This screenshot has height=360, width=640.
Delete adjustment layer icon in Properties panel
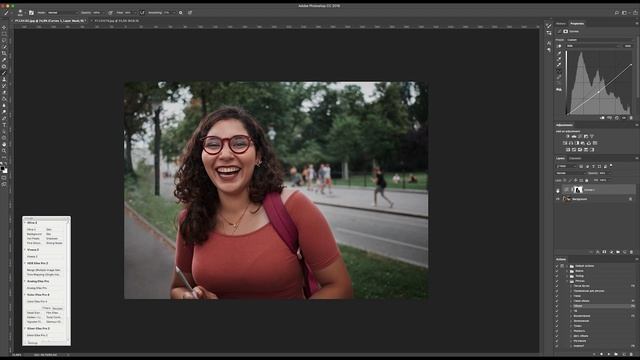631,118
